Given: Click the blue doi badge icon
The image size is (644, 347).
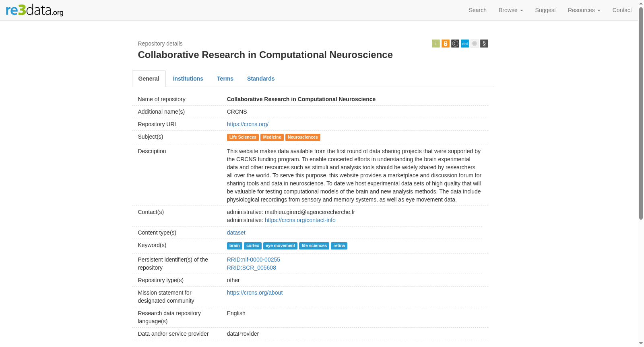Looking at the screenshot, I should (x=464, y=44).
